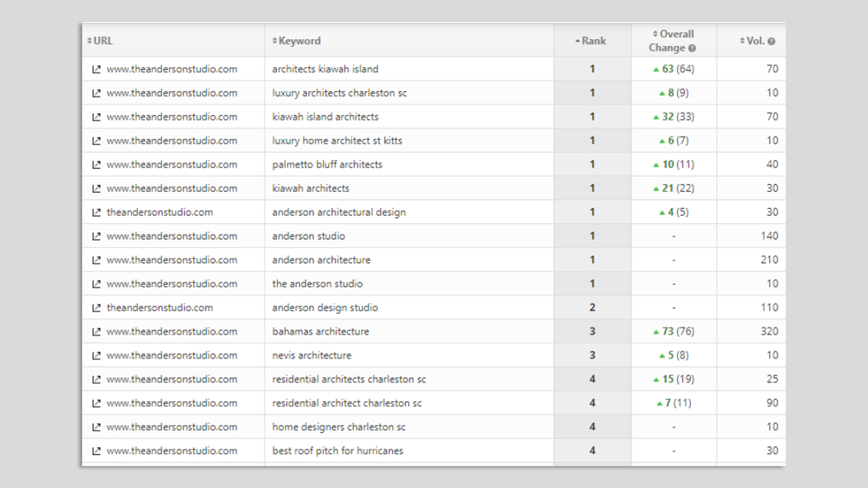Open external link icon for anderson architectural design
This screenshot has height=488, width=868.
(96, 212)
